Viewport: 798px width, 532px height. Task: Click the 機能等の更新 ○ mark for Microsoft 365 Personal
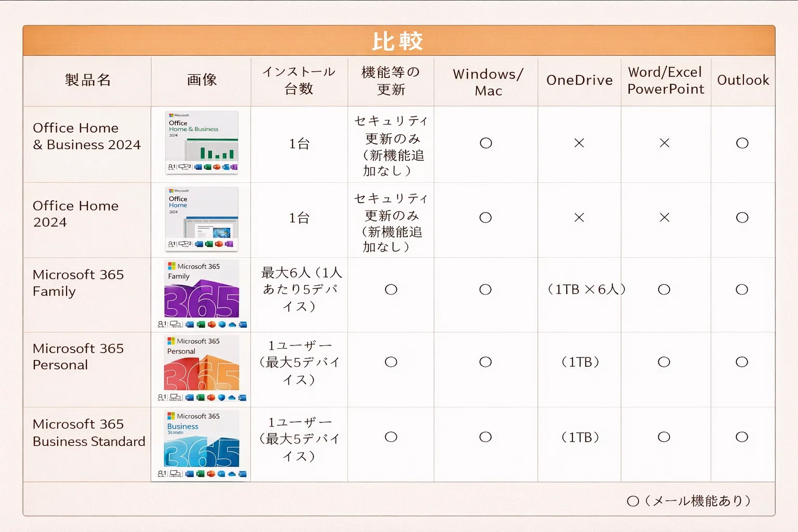[391, 362]
